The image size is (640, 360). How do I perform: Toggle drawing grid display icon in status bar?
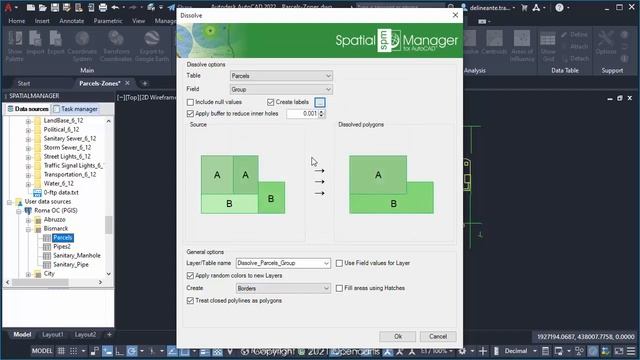[x=61, y=351]
